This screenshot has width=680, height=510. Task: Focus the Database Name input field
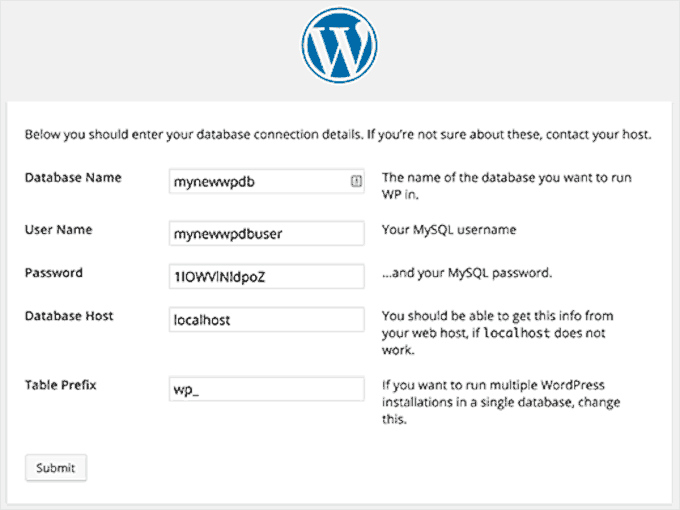coord(267,181)
